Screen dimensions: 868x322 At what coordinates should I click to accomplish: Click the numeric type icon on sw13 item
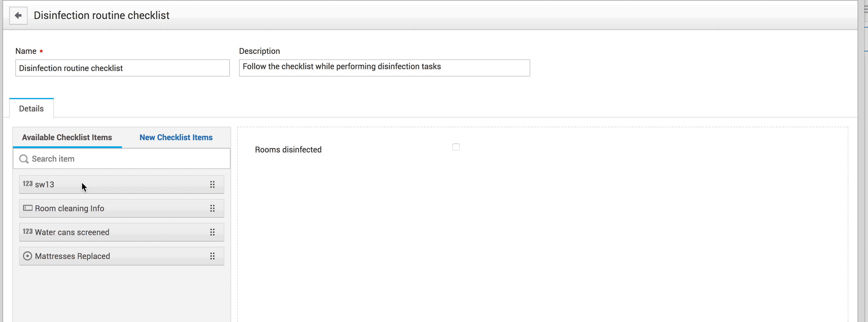point(27,184)
